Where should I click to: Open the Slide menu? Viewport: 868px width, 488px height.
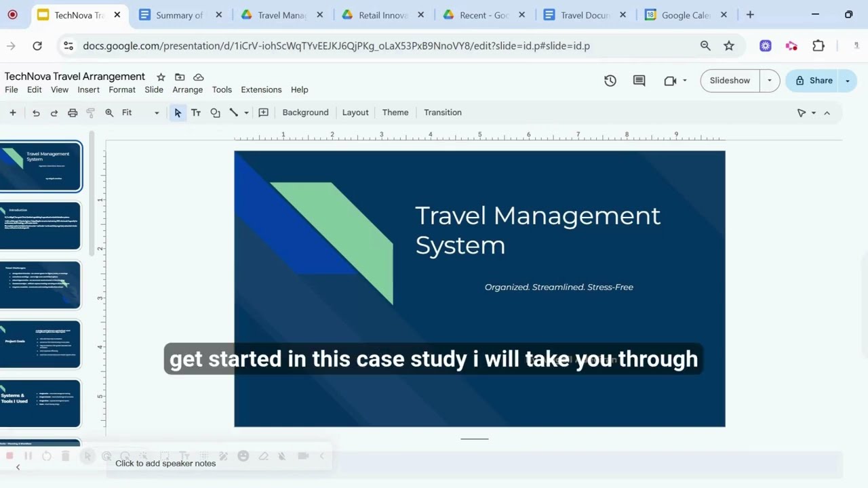pyautogui.click(x=154, y=89)
